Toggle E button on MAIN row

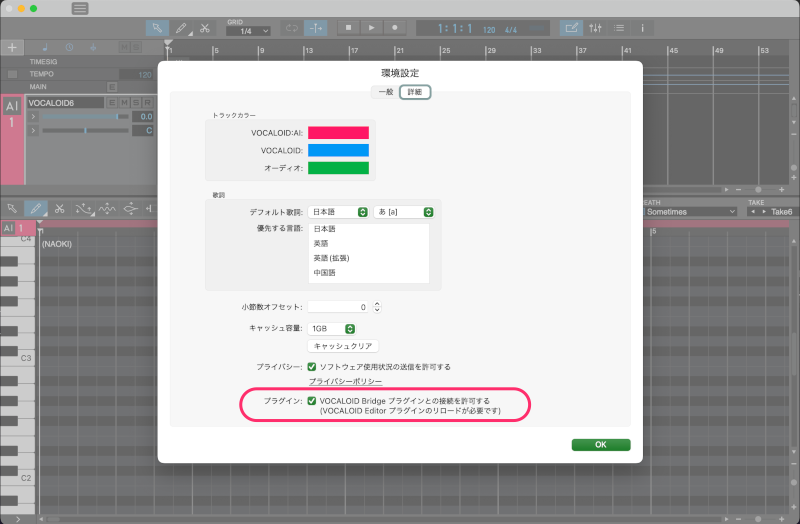(x=112, y=87)
